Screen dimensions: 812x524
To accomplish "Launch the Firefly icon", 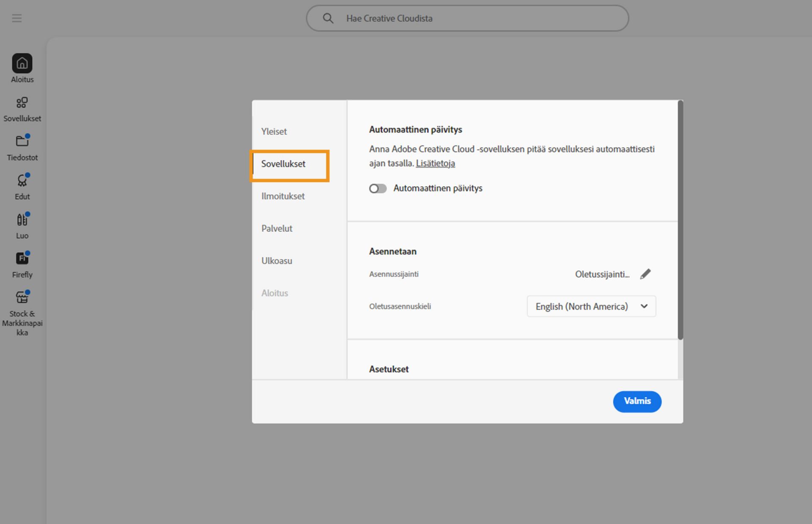I will (22, 258).
